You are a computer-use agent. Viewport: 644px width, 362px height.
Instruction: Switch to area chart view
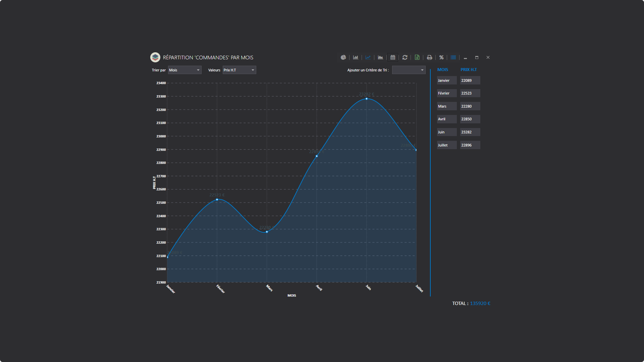(x=380, y=57)
